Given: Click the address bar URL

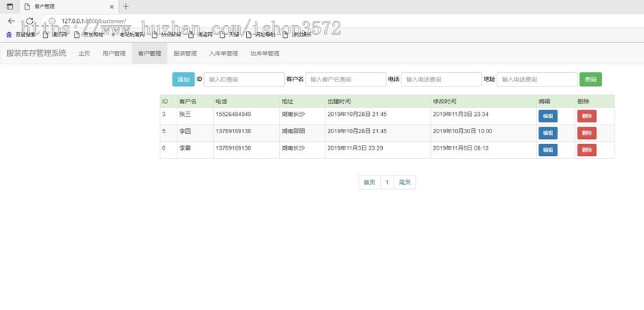Looking at the screenshot, I should 94,21.
